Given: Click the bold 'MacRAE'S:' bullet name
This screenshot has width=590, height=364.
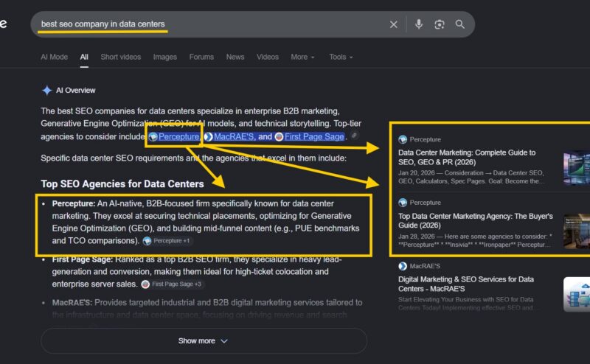Looking at the screenshot, I should point(72,303).
